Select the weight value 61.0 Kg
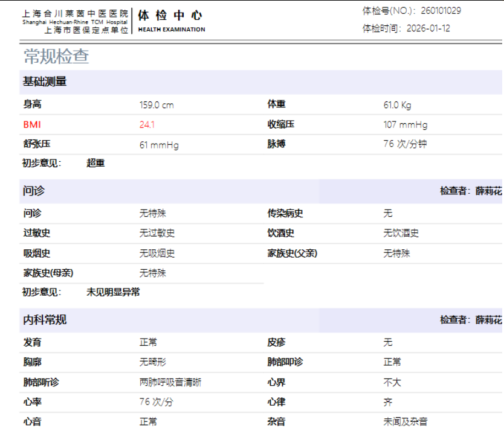The image size is (504, 431). point(397,105)
